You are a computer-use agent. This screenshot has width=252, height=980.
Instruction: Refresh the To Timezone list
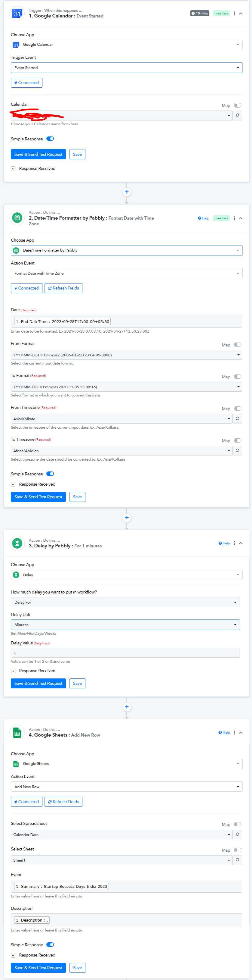point(238,450)
